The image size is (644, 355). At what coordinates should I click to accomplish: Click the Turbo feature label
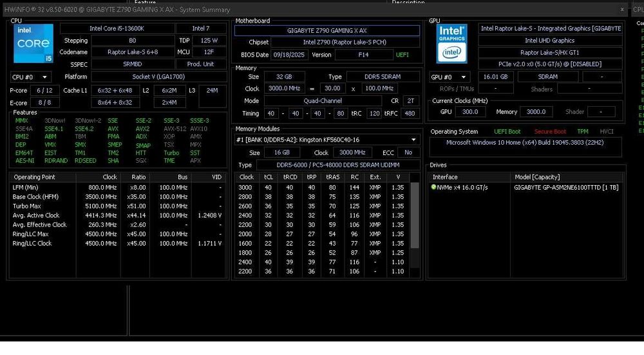click(x=171, y=153)
